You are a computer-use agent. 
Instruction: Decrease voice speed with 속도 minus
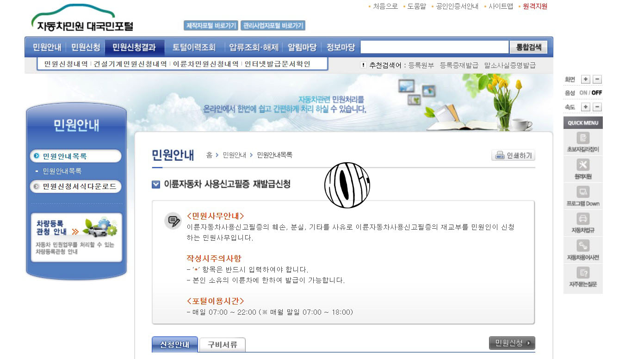tap(597, 107)
